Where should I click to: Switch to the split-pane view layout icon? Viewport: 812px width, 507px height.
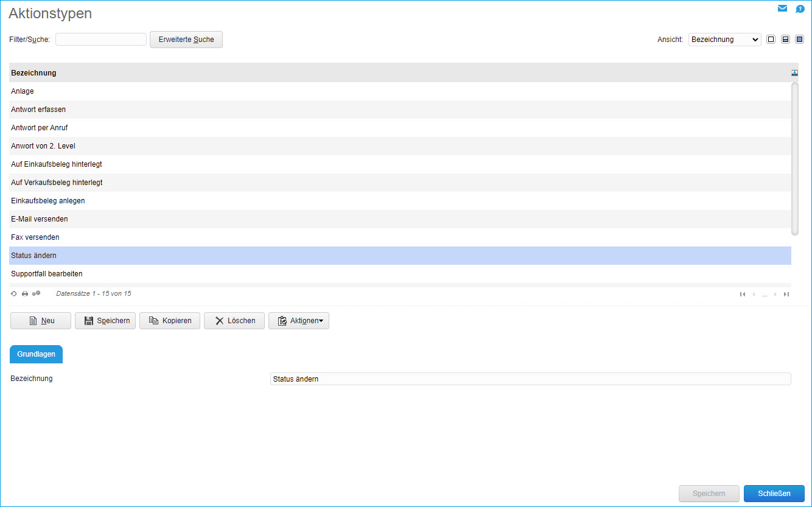(x=785, y=40)
